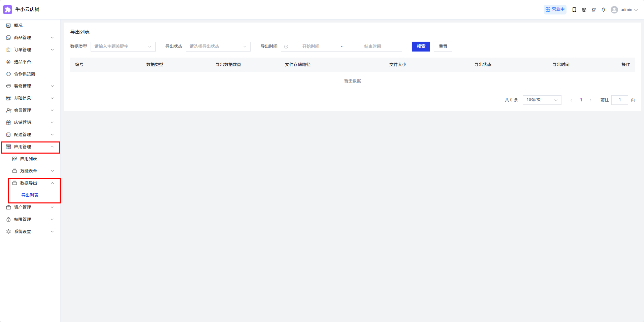Image resolution: width=644 pixels, height=322 pixels.
Task: Click the 重置 button
Action: pyautogui.click(x=443, y=46)
